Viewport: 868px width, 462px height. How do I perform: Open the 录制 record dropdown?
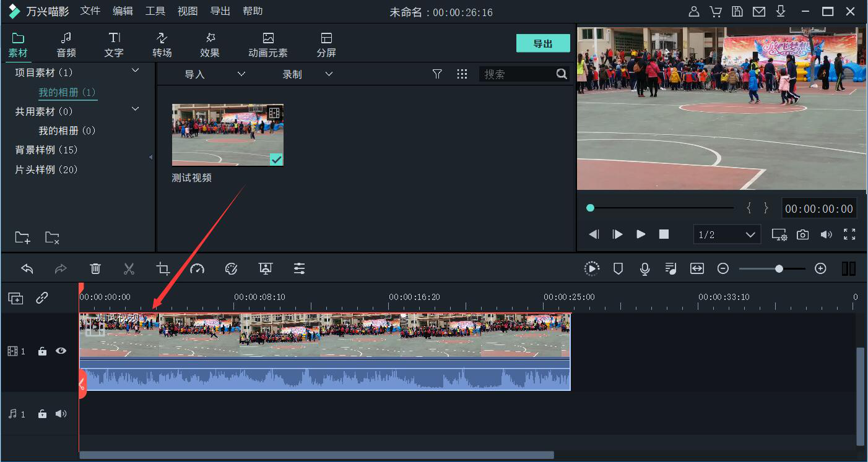coord(308,74)
